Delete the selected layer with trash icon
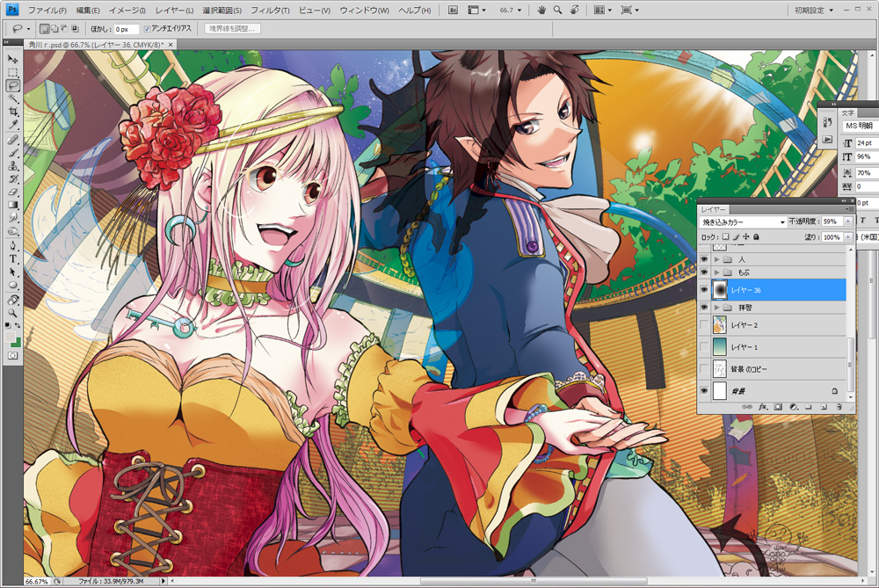 click(839, 407)
